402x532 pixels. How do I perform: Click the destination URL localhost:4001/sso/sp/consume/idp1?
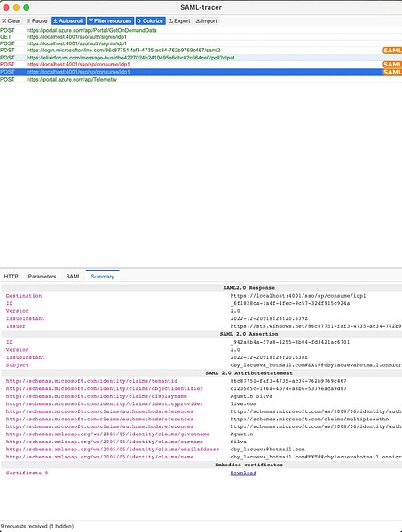(298, 296)
